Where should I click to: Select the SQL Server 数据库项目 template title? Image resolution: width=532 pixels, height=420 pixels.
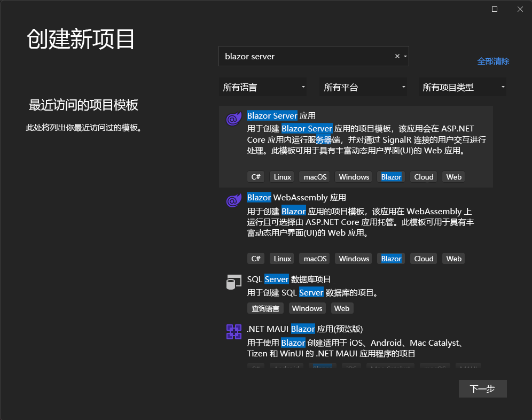[289, 279]
